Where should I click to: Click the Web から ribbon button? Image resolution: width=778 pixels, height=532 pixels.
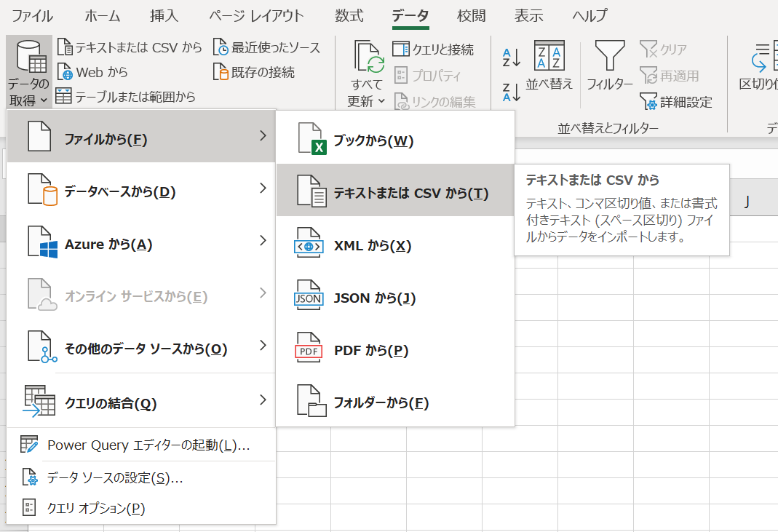[92, 72]
